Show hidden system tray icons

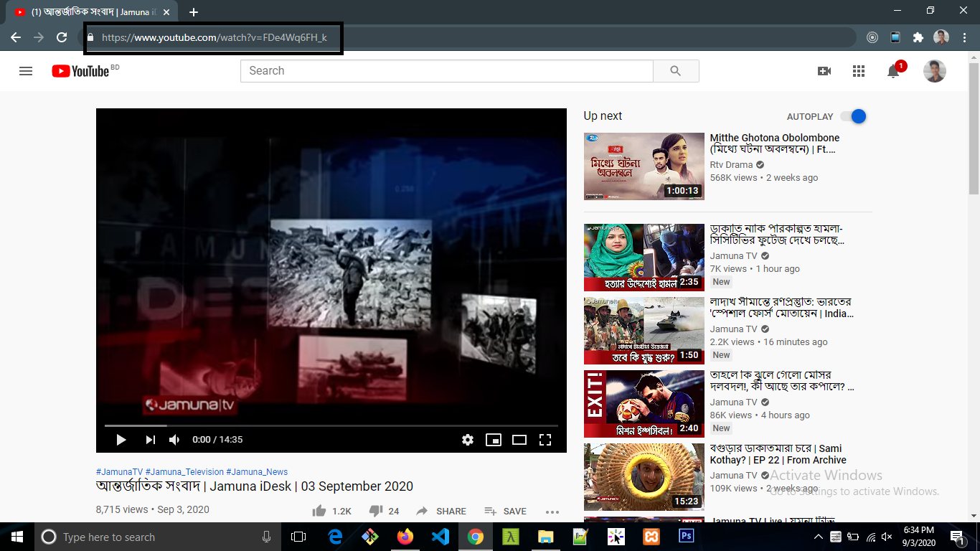819,537
